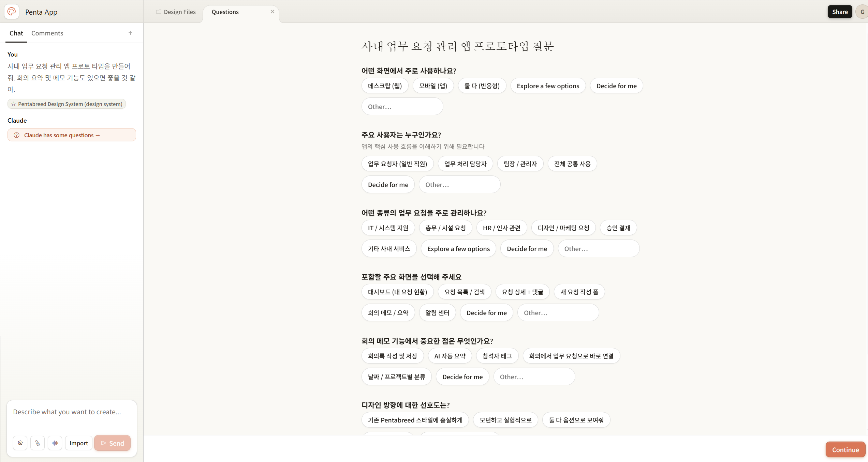
Task: Choose 회의 메모 / 요약 screen option
Action: [388, 313]
